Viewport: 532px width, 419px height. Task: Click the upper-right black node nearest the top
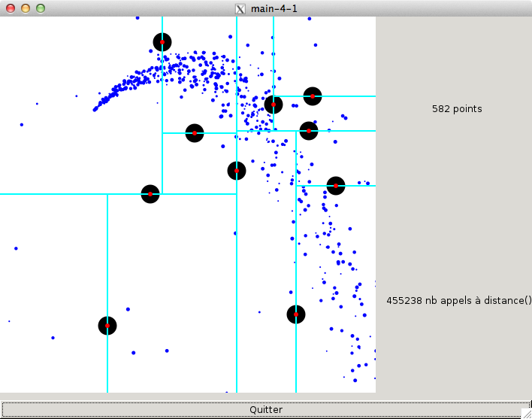coord(313,96)
